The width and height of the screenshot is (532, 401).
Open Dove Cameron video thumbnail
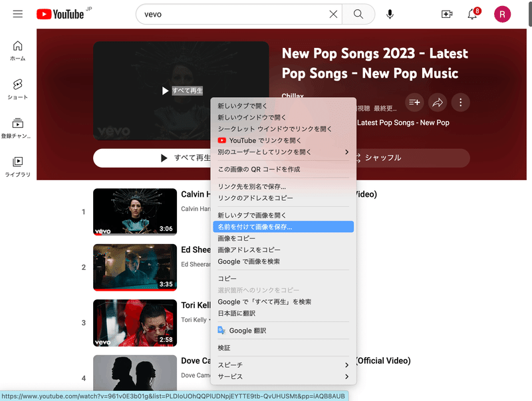(135, 372)
